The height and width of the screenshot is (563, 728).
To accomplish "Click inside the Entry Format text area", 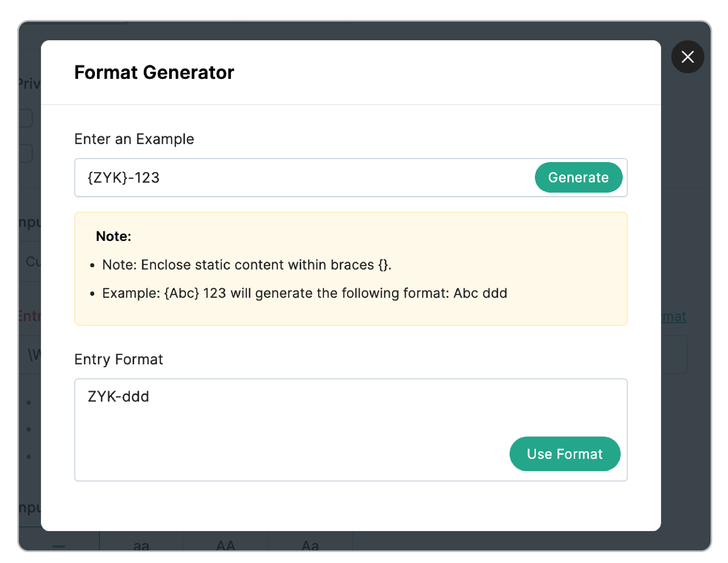I will tap(351, 430).
